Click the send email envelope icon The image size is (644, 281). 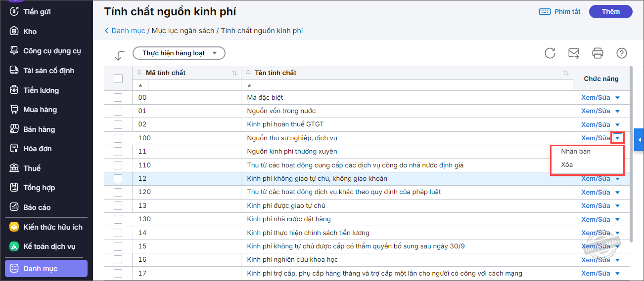[x=574, y=53]
